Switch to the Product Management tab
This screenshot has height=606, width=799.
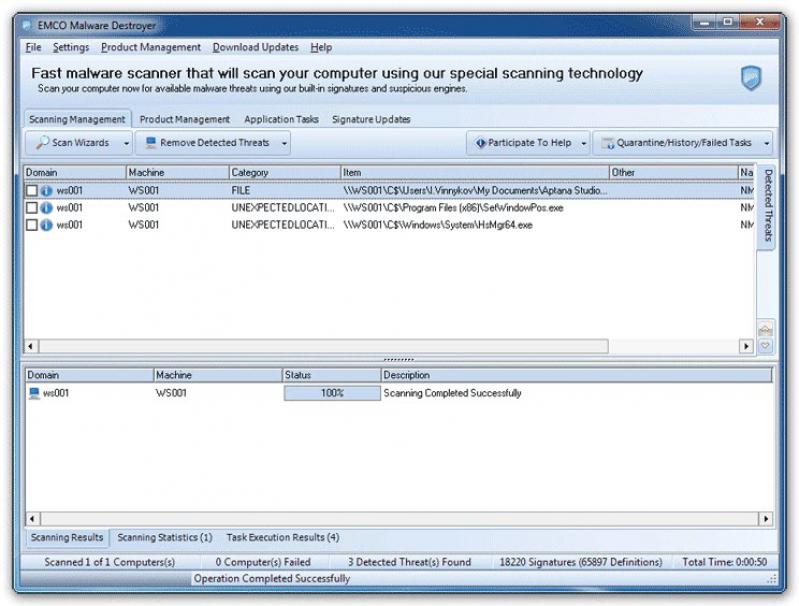coord(184,119)
